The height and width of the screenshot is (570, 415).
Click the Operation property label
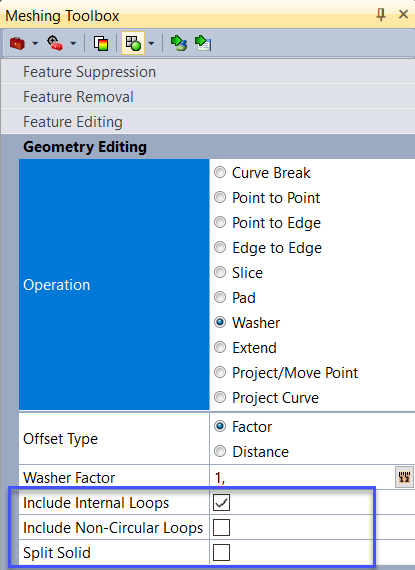coord(57,285)
